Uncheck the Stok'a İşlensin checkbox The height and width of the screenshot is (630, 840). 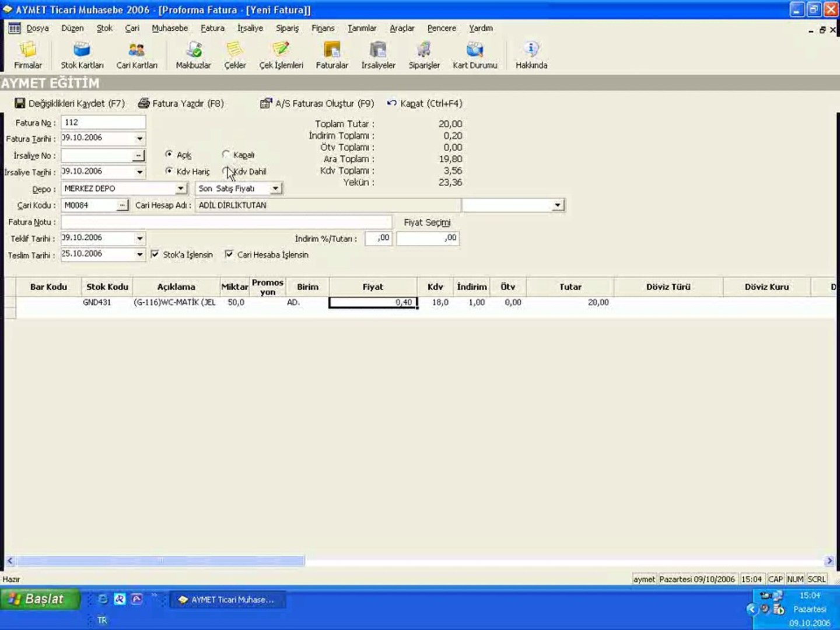(155, 254)
